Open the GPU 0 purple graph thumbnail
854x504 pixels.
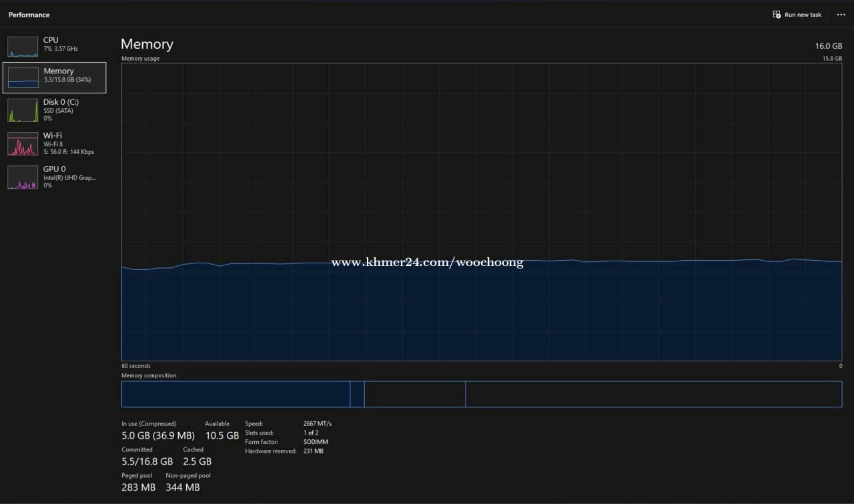pos(23,177)
